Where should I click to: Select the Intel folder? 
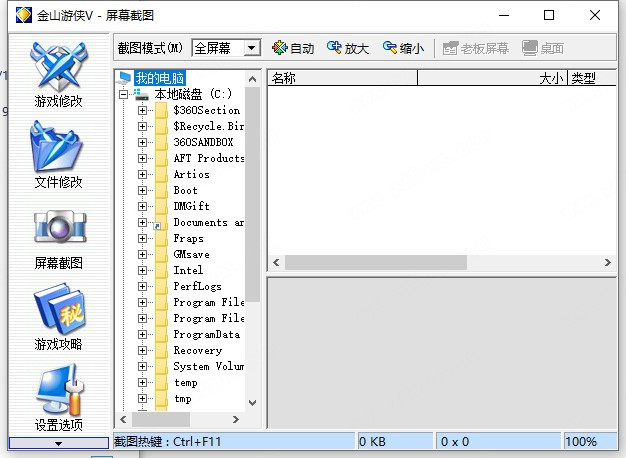coord(188,270)
